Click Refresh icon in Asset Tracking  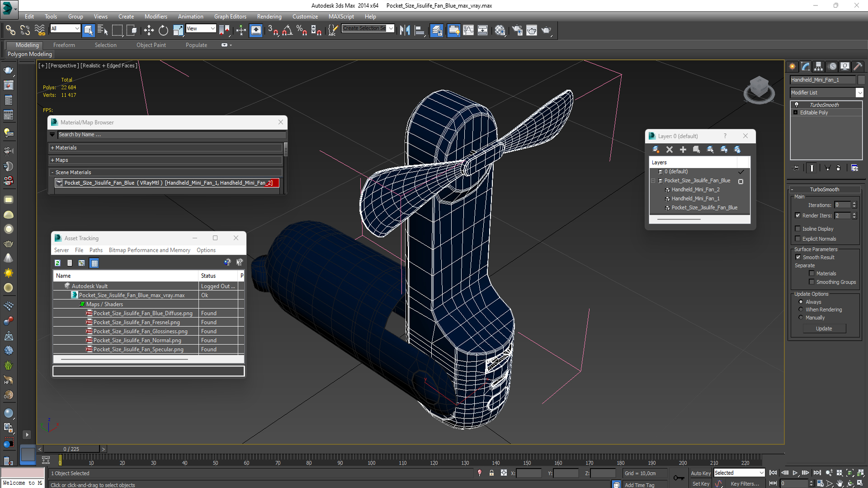click(57, 263)
